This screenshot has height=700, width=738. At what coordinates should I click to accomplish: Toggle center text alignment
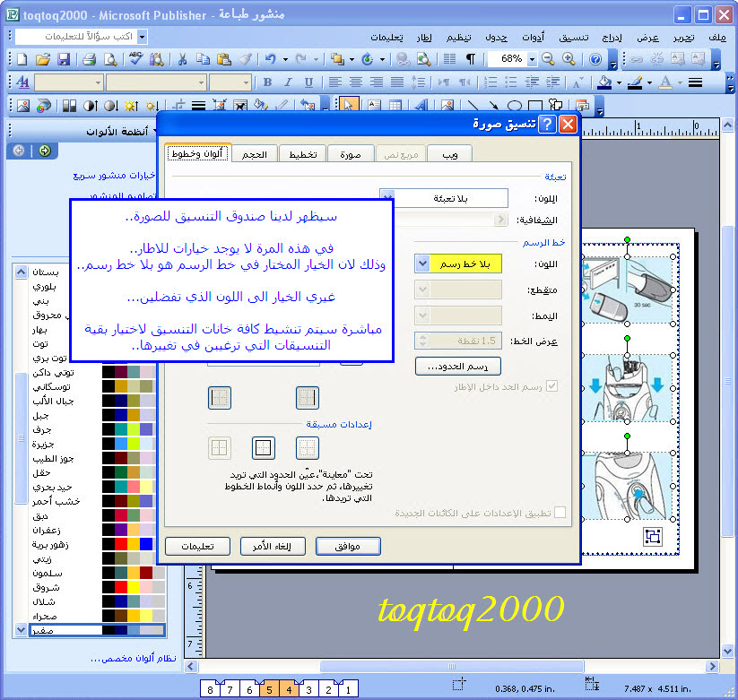(356, 82)
